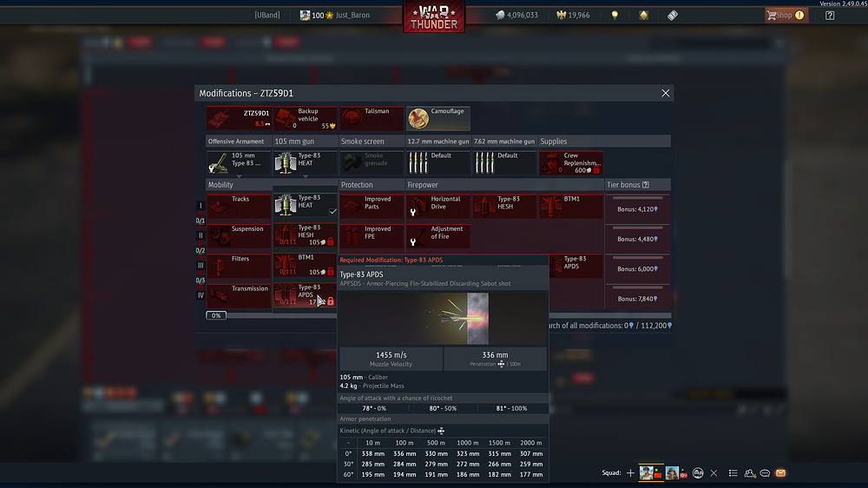Click the Tier bonus help question mark
The image size is (868, 488).
click(x=645, y=185)
